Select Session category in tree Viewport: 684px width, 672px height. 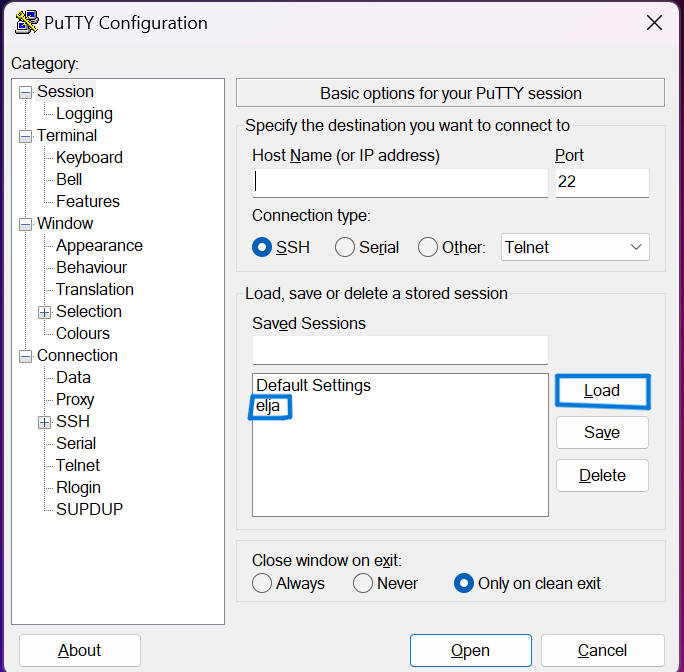(x=65, y=92)
